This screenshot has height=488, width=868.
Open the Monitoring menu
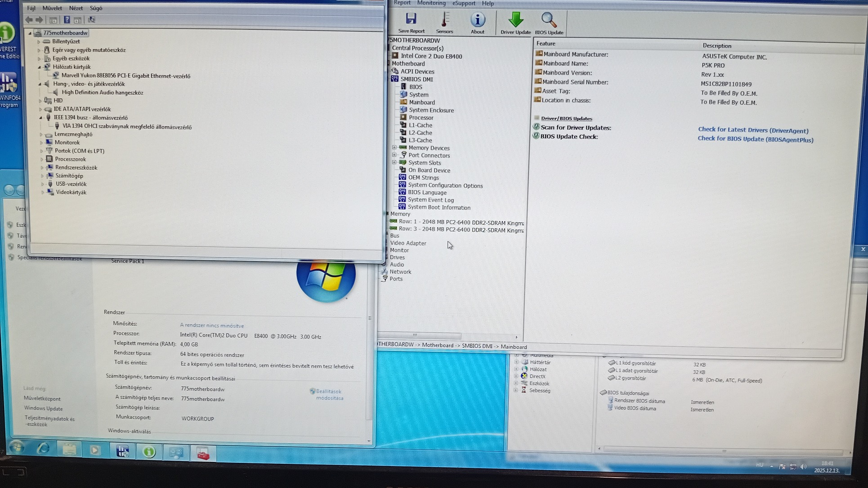coord(431,3)
